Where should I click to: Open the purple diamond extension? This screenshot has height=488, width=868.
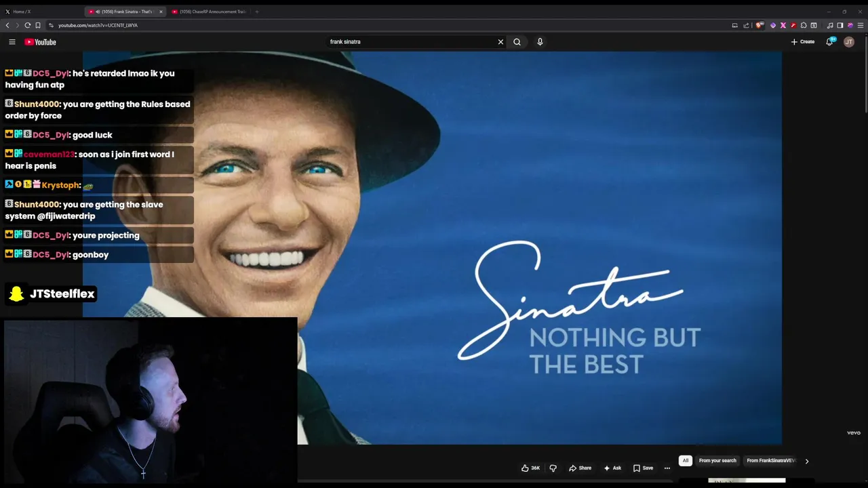coord(773,25)
